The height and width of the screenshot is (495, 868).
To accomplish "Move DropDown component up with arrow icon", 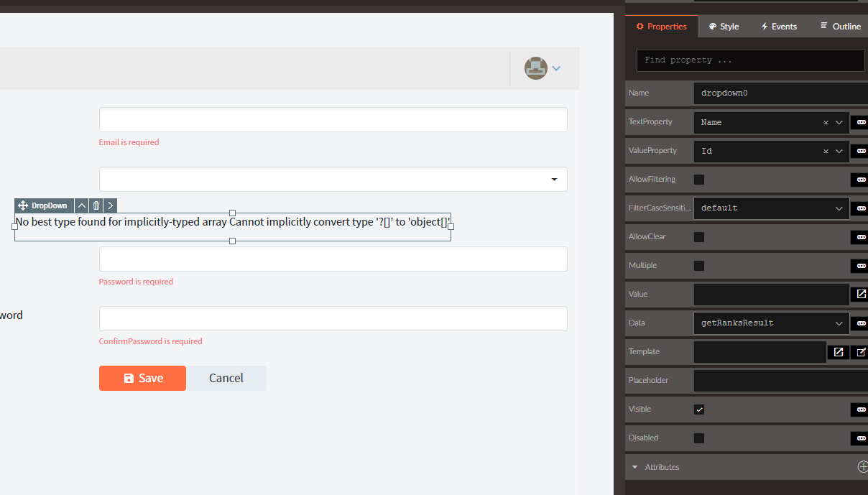I will point(82,205).
